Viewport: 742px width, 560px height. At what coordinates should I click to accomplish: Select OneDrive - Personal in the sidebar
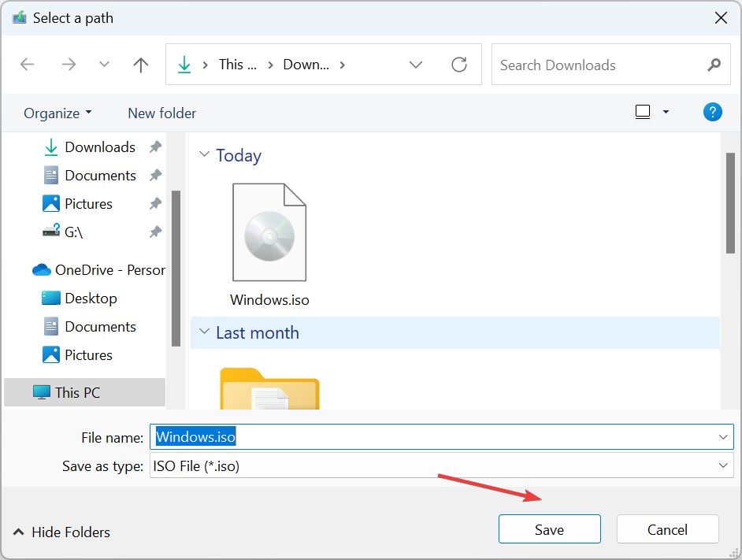(x=98, y=270)
